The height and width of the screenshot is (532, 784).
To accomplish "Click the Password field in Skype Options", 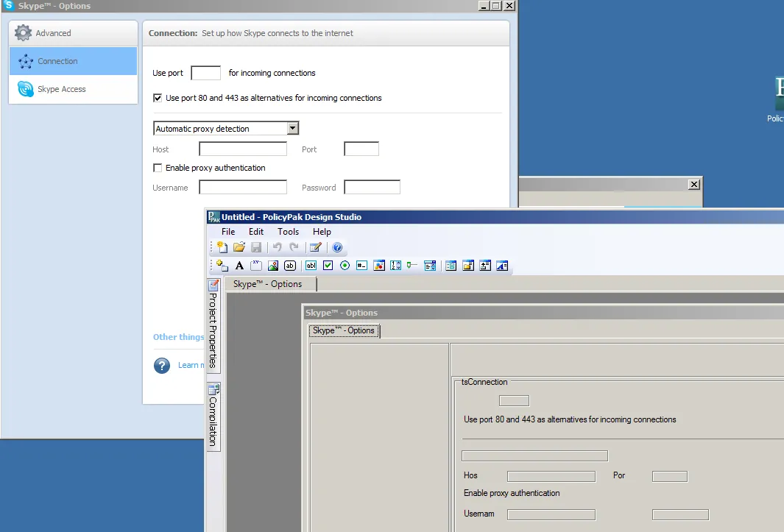I will coord(372,188).
